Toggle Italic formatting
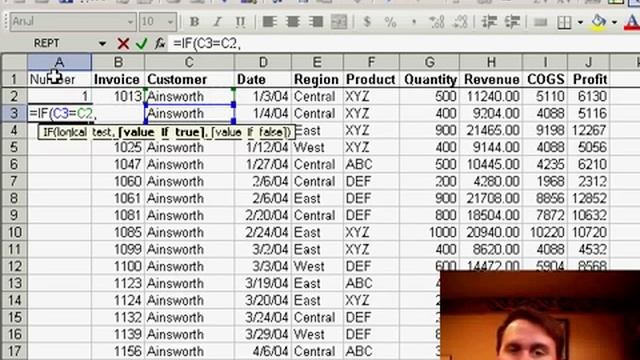The width and height of the screenshot is (640, 360). tap(218, 22)
